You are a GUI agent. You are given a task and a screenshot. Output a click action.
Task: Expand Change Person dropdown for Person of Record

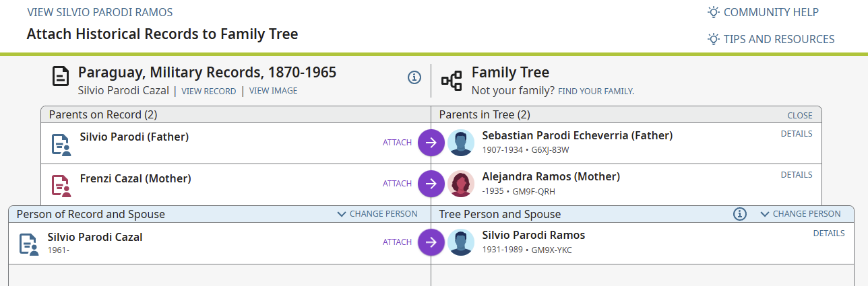pos(377,214)
